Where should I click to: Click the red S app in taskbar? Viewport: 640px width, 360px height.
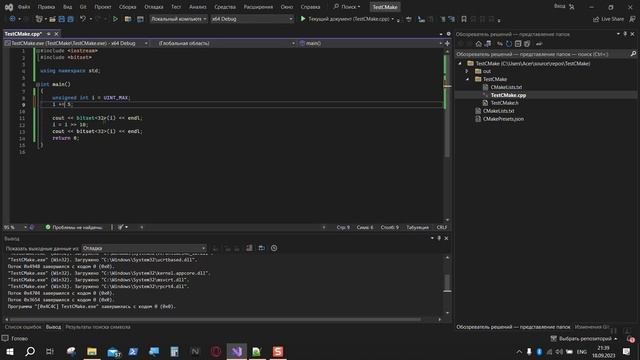pyautogui.click(x=278, y=351)
